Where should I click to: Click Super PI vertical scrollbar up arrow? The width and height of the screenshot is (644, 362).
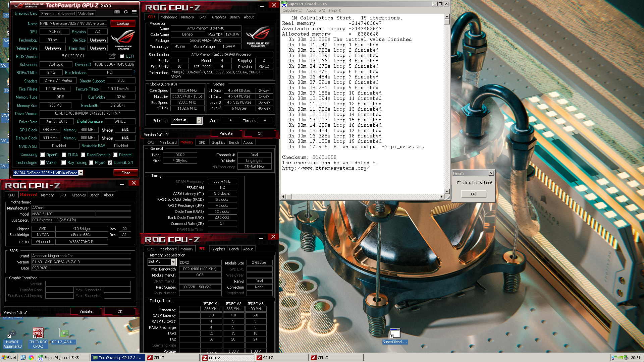point(447,16)
